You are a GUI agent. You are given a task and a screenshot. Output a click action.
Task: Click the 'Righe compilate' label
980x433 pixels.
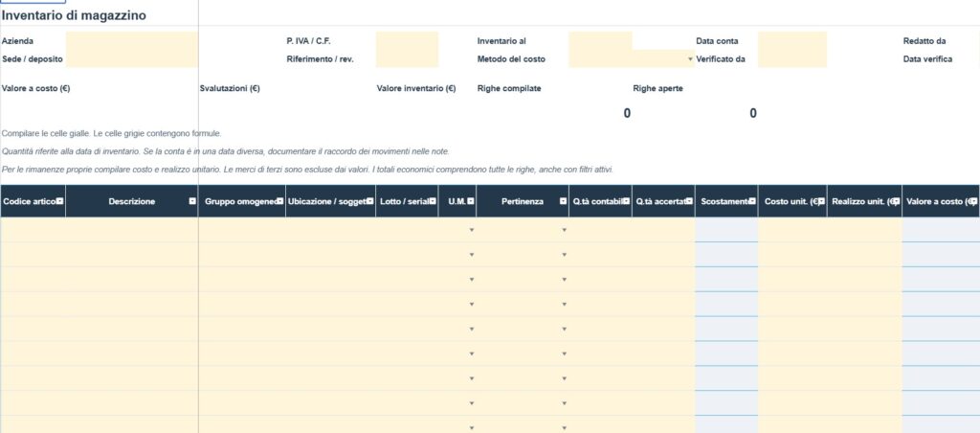pyautogui.click(x=509, y=88)
